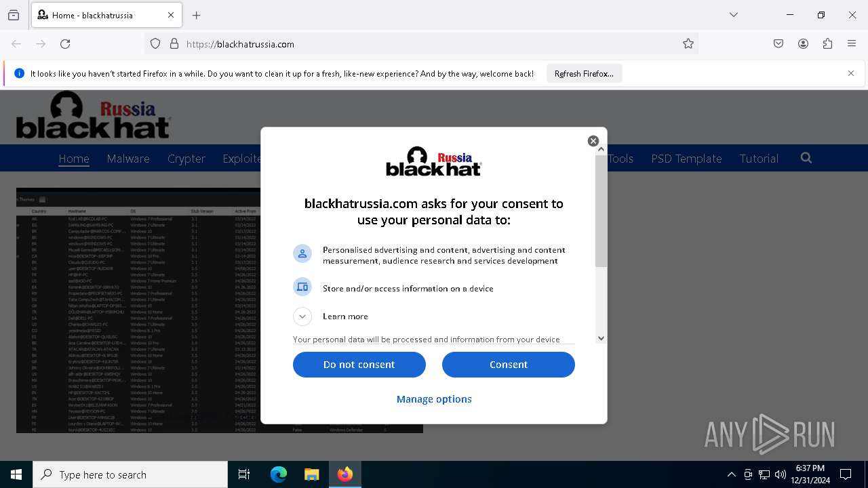Show hidden system tray icons

731,474
